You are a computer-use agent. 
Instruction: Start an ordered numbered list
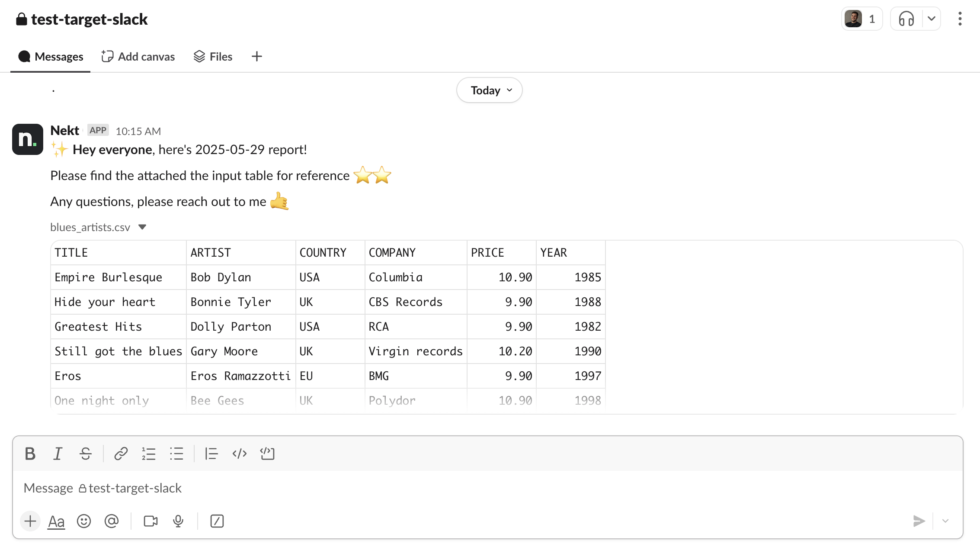148,454
